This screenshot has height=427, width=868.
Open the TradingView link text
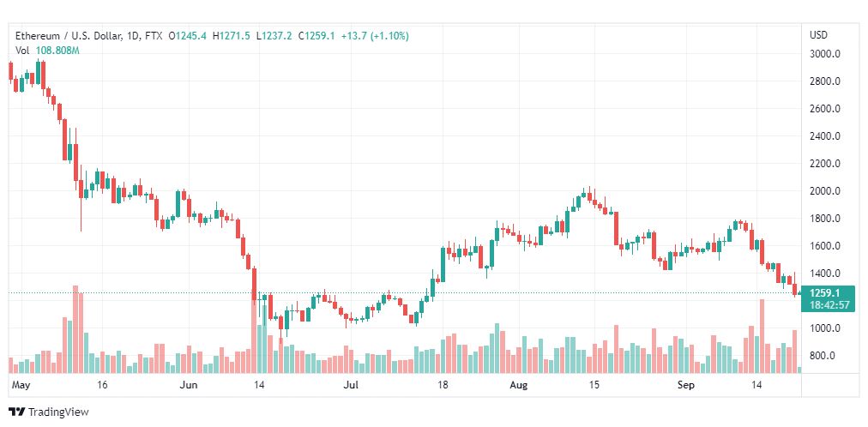pos(57,412)
